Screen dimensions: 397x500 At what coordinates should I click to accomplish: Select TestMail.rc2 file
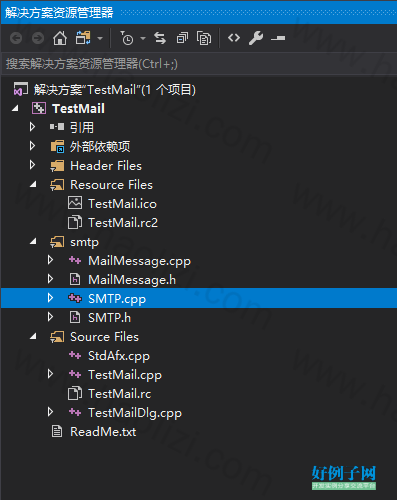(123, 223)
